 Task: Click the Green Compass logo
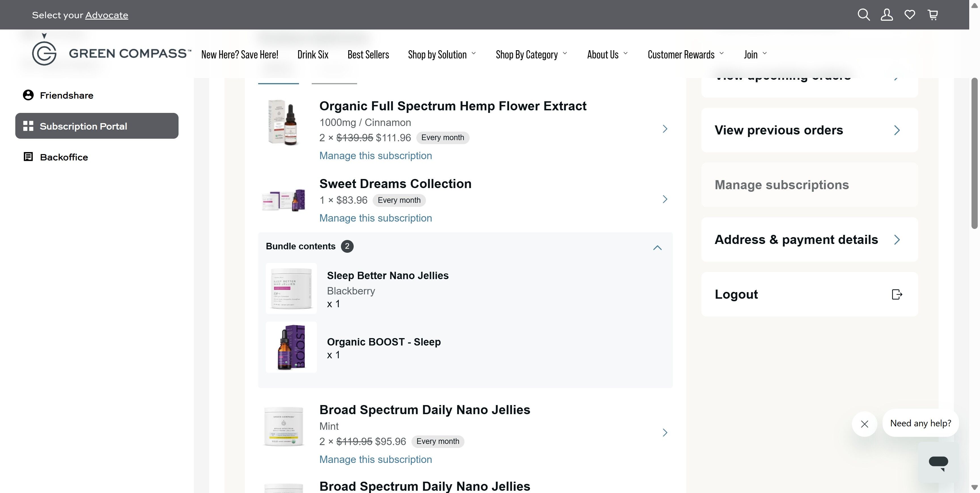click(x=111, y=50)
